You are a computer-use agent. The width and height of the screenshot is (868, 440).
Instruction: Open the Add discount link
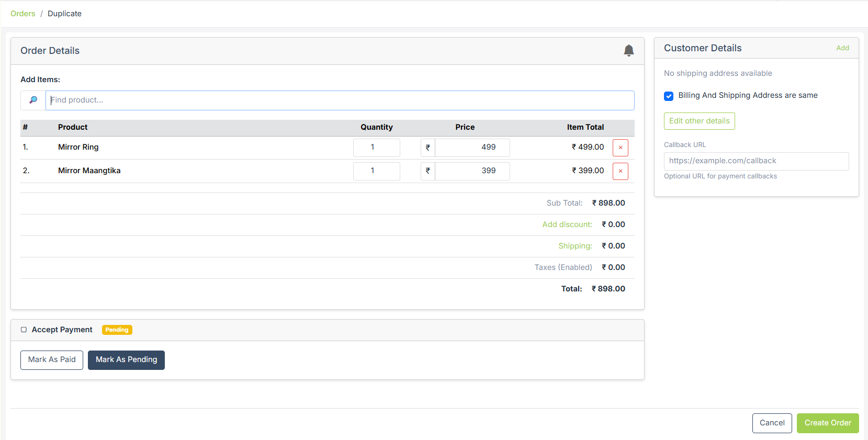(x=567, y=224)
